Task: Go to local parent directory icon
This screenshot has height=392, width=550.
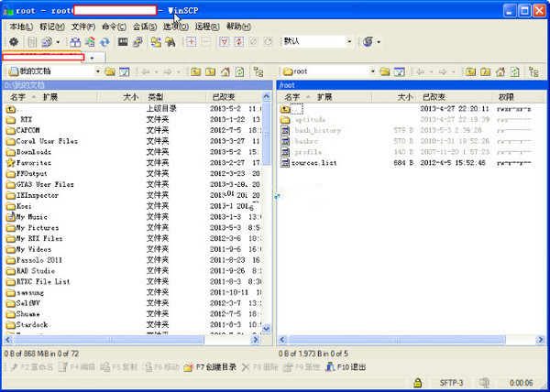Action: (196, 71)
